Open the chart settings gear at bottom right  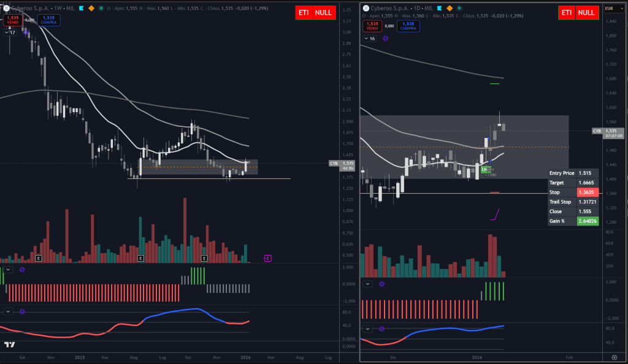[x=615, y=357]
